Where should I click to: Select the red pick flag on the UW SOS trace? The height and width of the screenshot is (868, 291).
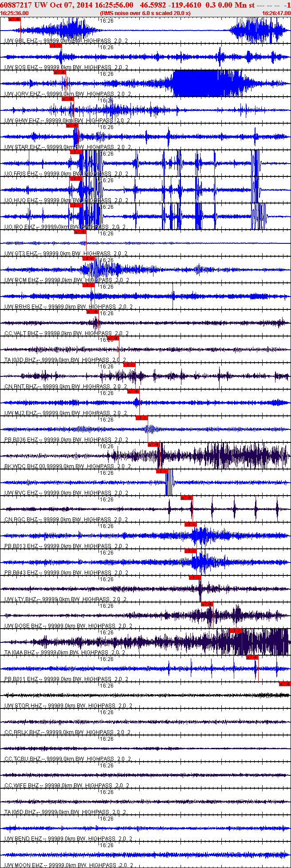55,46
